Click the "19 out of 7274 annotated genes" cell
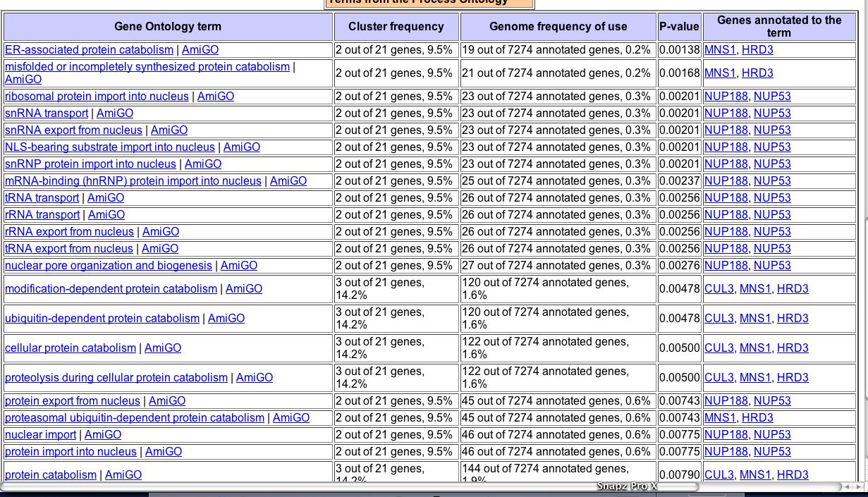Image resolution: width=868 pixels, height=497 pixels. 558,50
